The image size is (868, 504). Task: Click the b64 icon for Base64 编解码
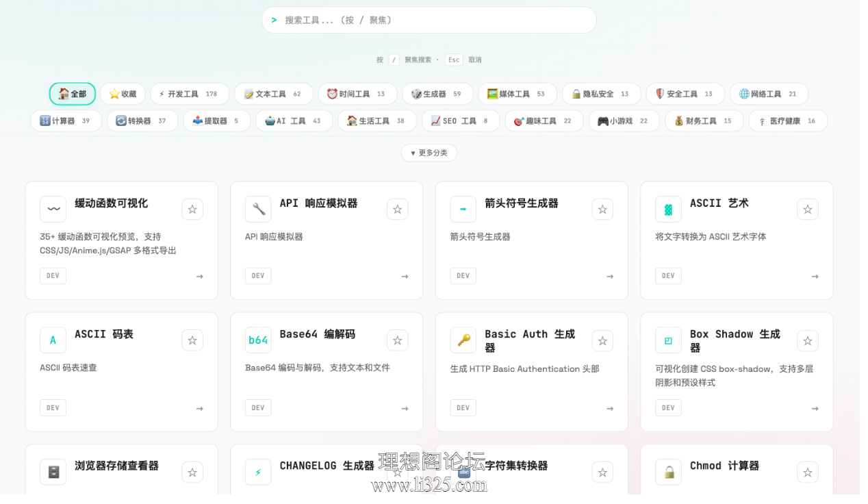[258, 340]
